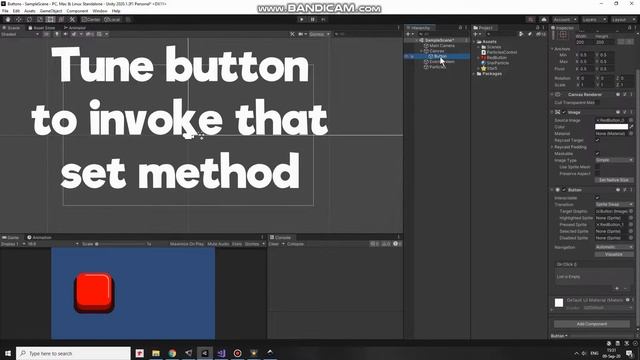This screenshot has width=640, height=360.
Task: Click the Visualize button
Action: [614, 254]
